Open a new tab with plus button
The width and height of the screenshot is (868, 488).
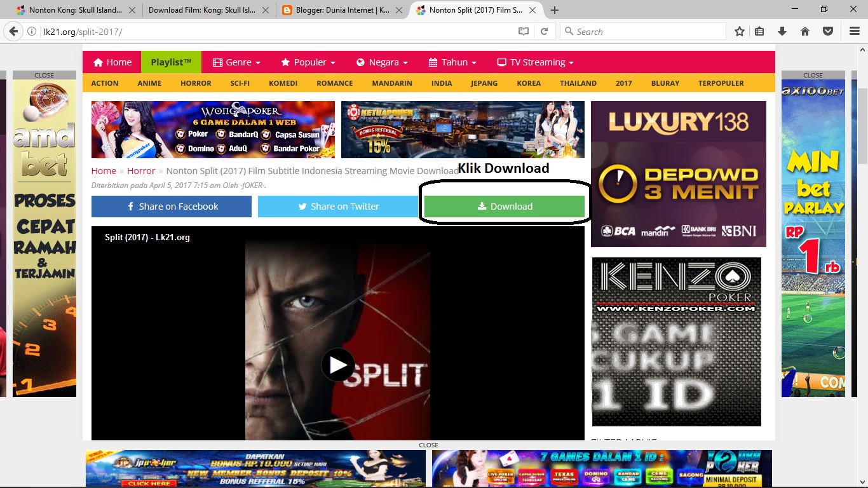pos(555,10)
